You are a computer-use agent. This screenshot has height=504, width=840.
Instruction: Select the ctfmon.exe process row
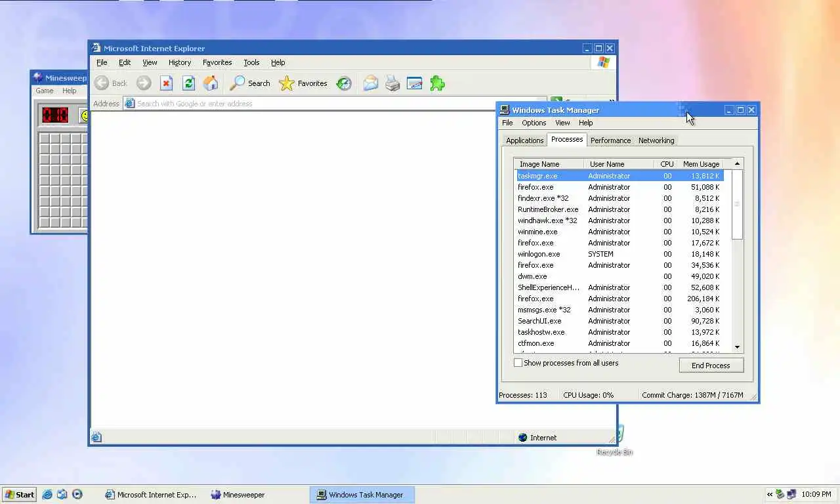(619, 343)
